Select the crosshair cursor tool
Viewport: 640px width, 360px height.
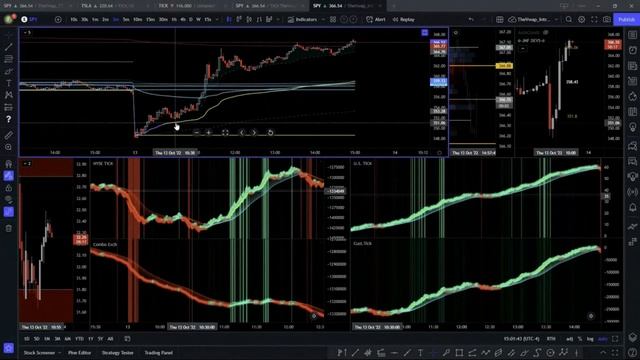pos(9,36)
